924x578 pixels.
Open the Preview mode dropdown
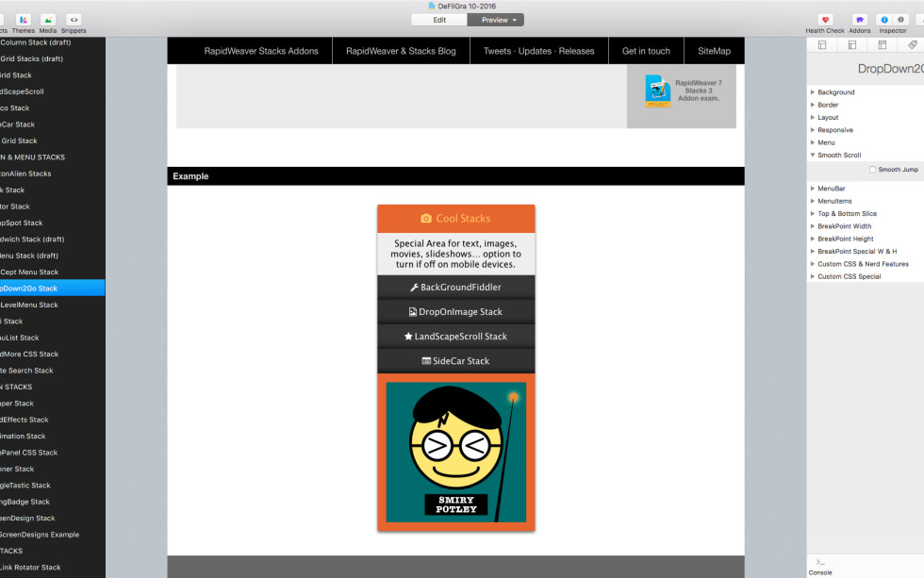[x=496, y=20]
